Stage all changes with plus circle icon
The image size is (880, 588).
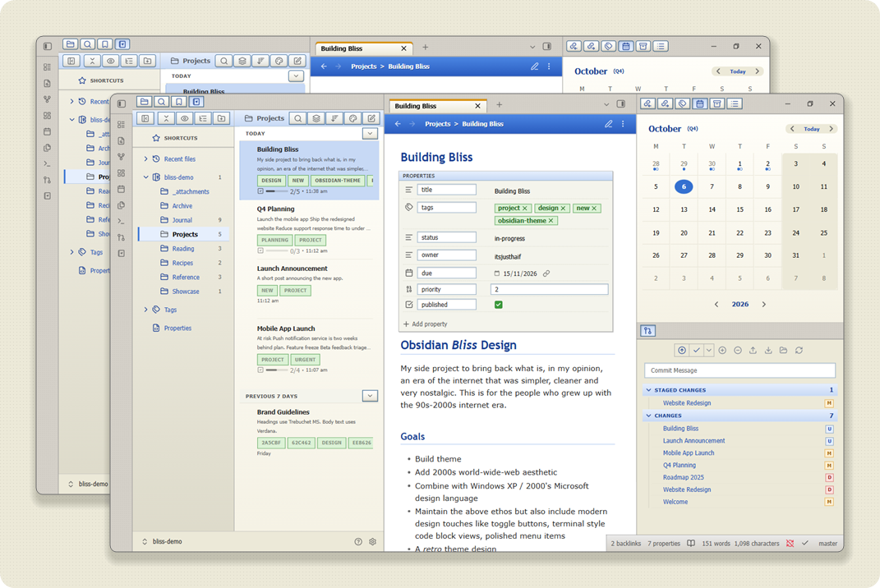722,350
